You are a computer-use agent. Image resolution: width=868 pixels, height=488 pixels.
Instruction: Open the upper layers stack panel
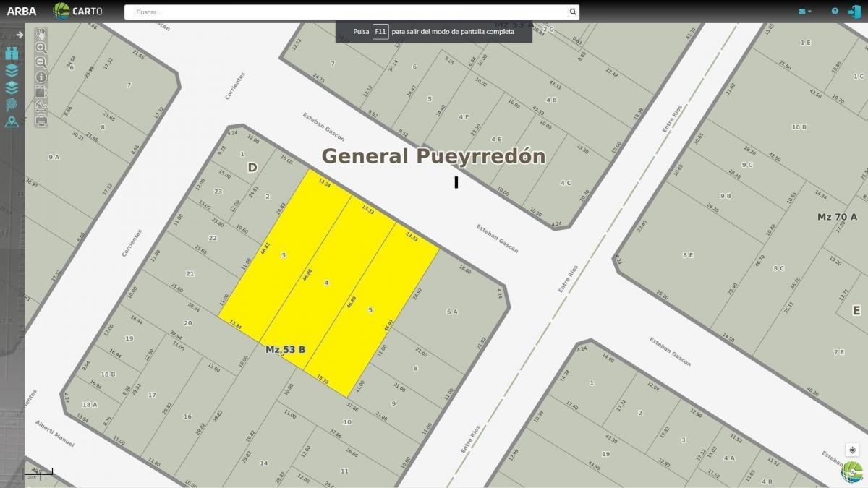tap(12, 70)
